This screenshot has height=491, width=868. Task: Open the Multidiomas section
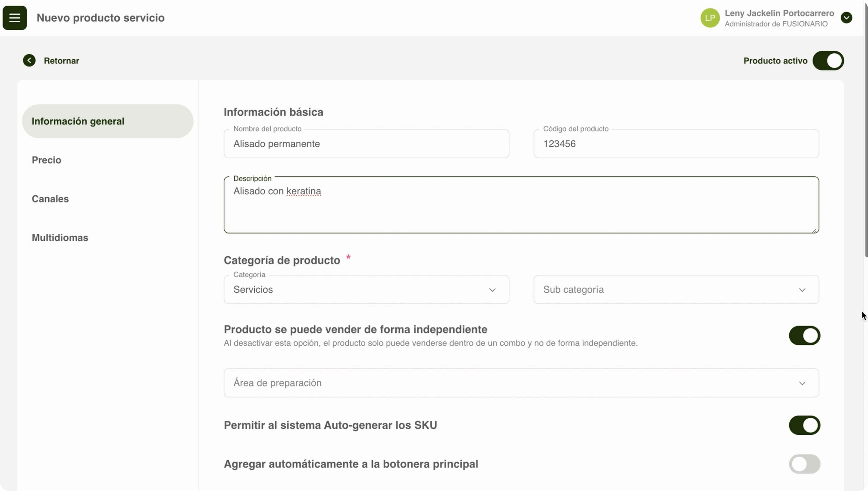(60, 238)
